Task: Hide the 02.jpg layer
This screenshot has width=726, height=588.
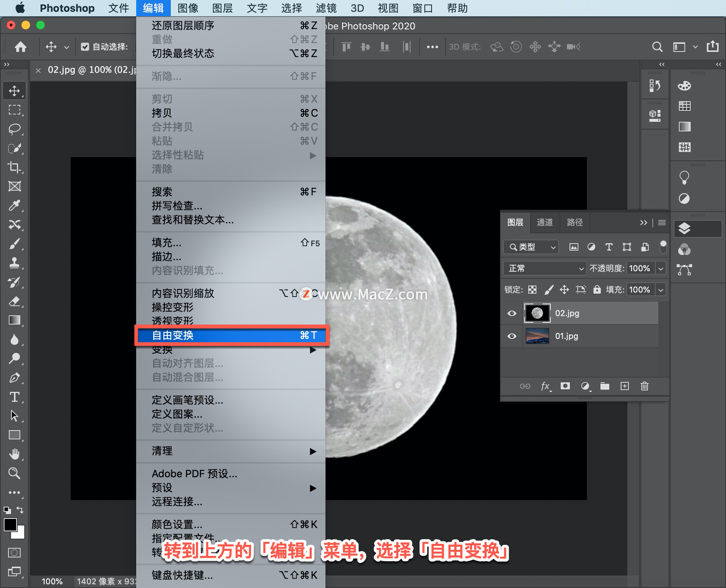Action: [512, 313]
